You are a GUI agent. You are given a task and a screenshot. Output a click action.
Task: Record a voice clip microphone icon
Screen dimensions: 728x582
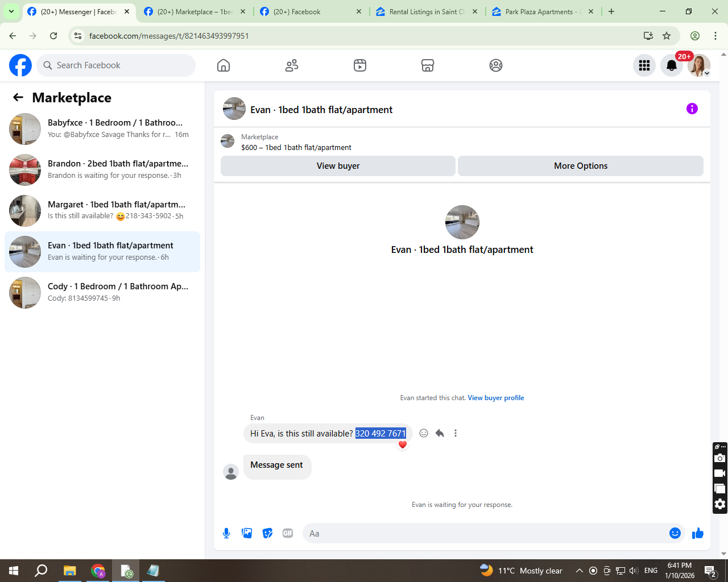pyautogui.click(x=226, y=533)
